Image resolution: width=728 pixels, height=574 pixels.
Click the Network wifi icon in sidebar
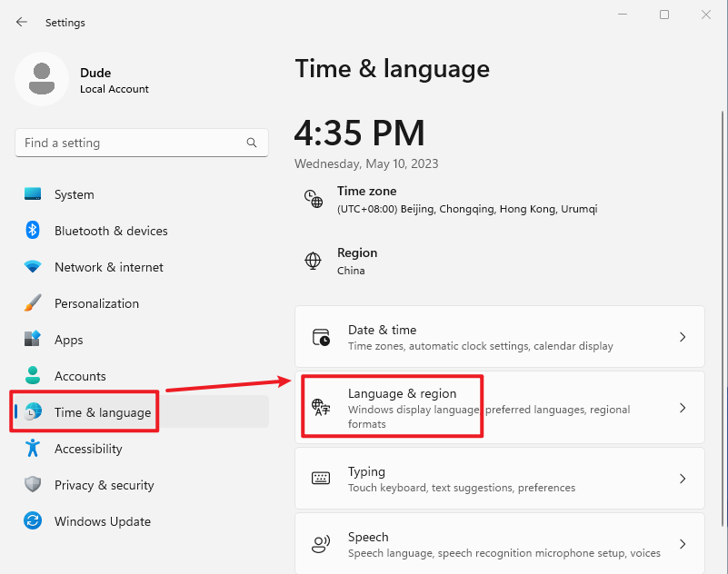point(33,267)
